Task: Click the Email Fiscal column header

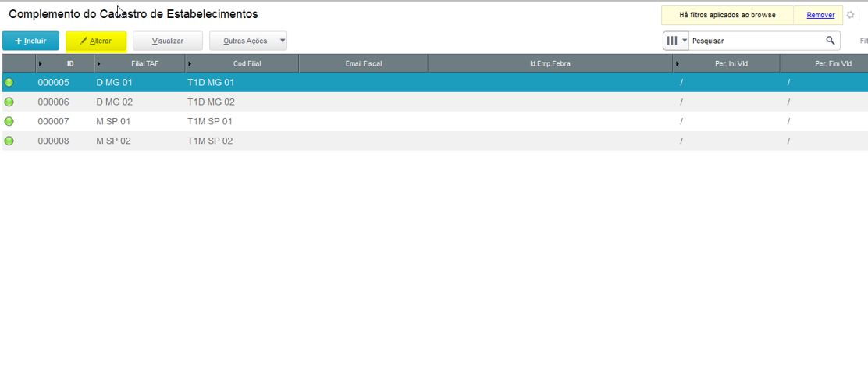Action: 364,64
